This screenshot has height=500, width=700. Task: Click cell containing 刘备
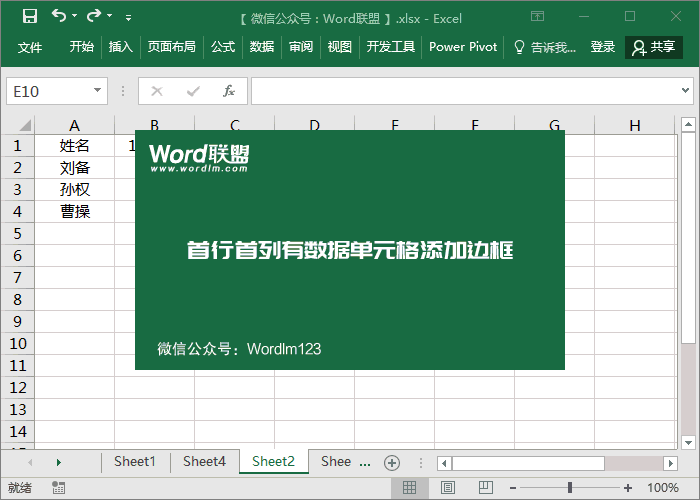point(75,167)
